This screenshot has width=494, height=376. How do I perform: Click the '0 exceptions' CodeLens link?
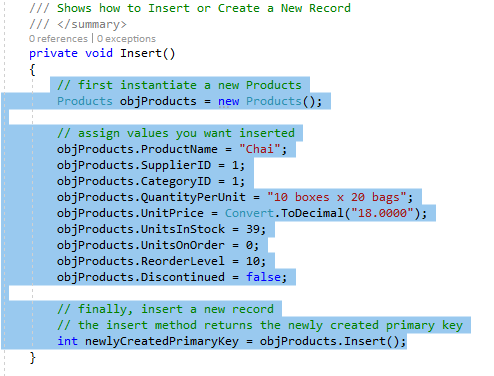point(126,39)
